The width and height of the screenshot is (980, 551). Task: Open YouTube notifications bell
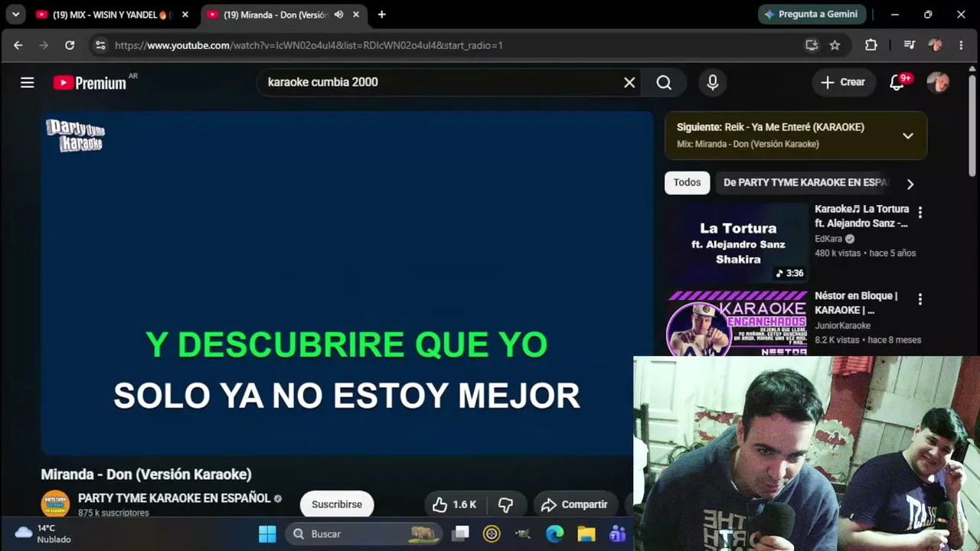(897, 83)
